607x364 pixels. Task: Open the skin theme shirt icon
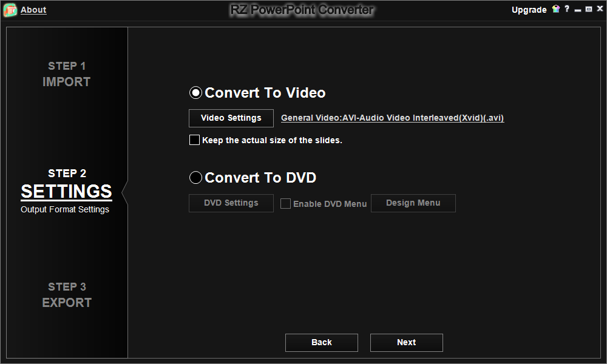555,9
